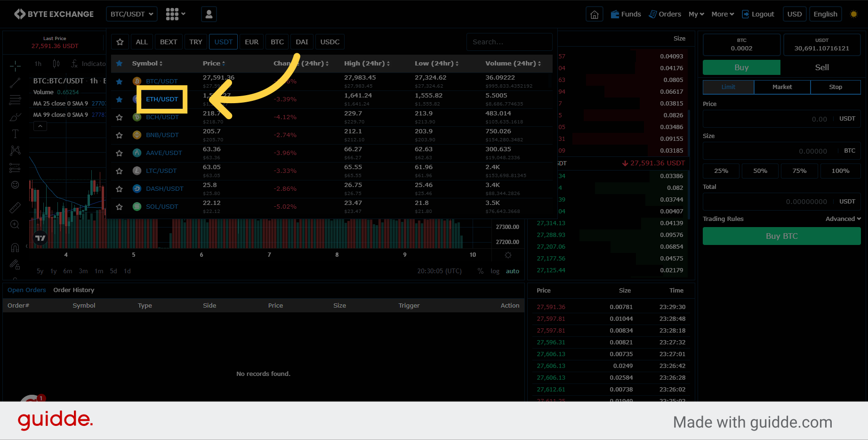The width and height of the screenshot is (868, 440).
Task: Open Trading Rules link
Action: (x=723, y=219)
